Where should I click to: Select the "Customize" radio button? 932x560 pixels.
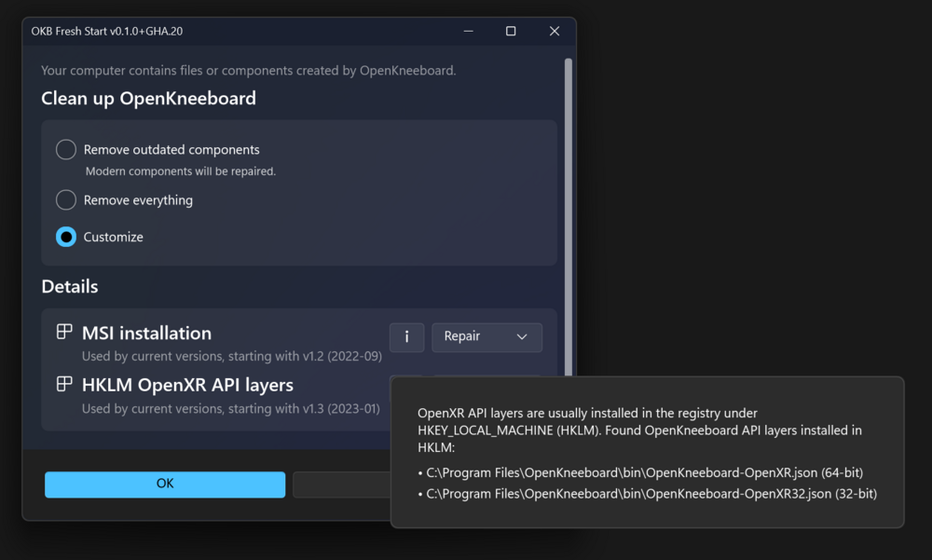(x=66, y=237)
